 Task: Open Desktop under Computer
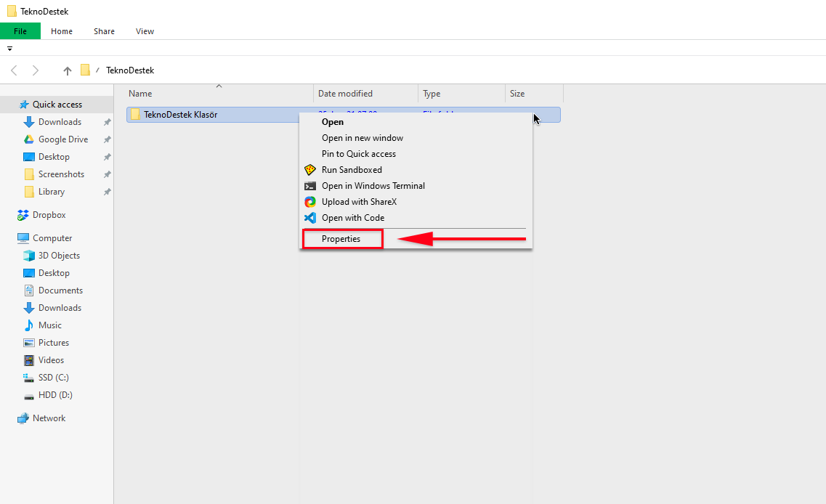pos(54,273)
